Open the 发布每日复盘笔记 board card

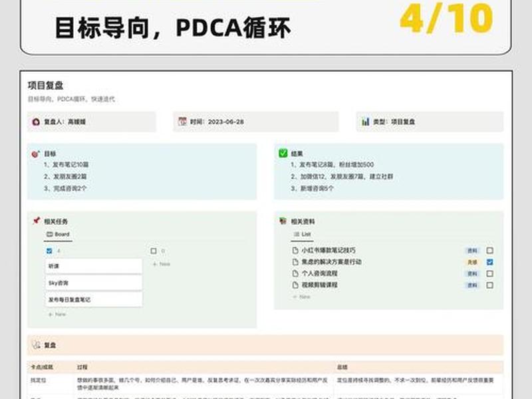click(x=94, y=300)
